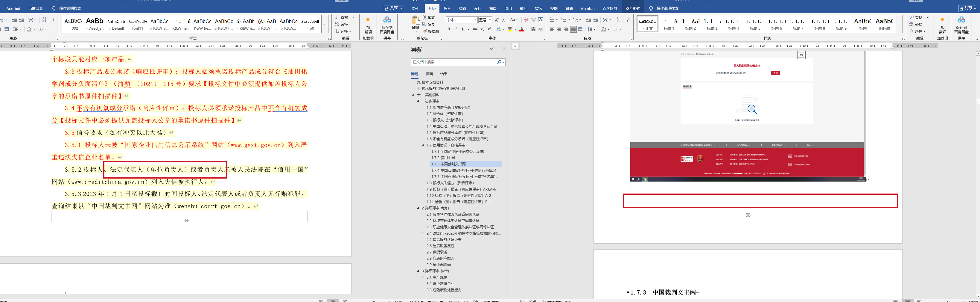This screenshot has width=980, height=302.
Task: Open the 插入 (Insert) ribbon tab
Action: click(447, 8)
